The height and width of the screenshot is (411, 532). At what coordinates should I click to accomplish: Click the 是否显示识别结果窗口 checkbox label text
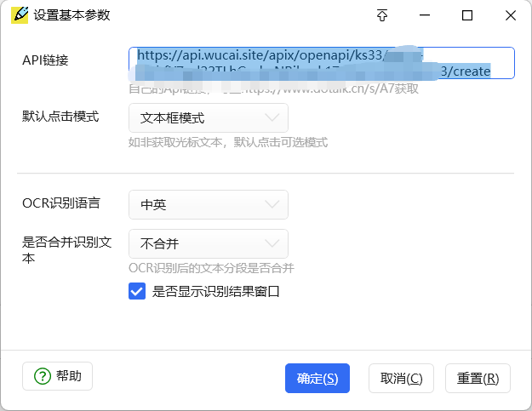[215, 291]
